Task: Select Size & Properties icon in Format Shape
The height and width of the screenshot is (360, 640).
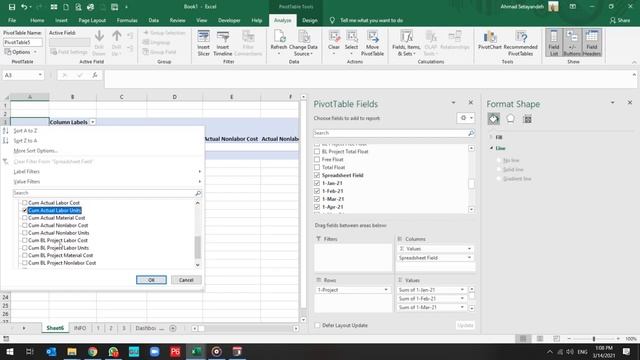Action: point(527,119)
